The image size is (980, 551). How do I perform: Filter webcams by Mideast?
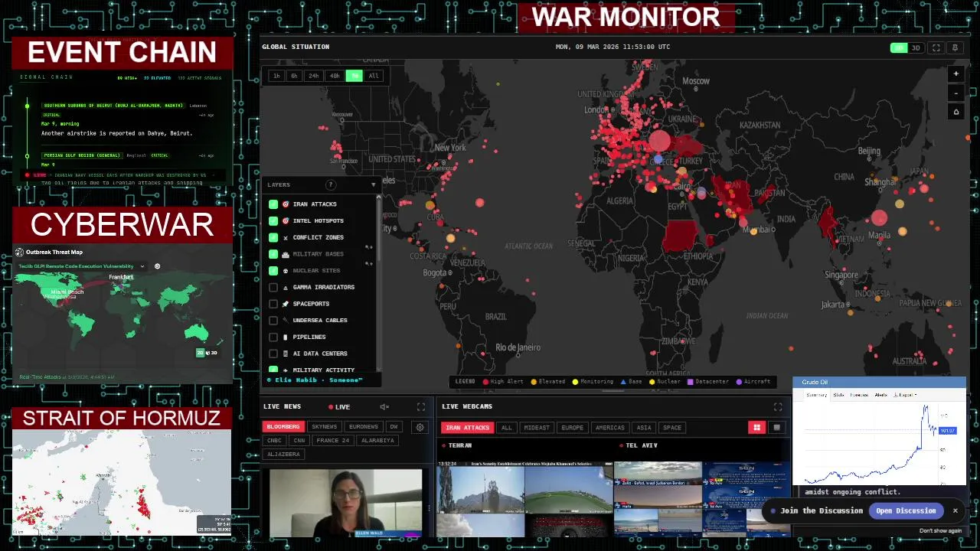coord(536,428)
